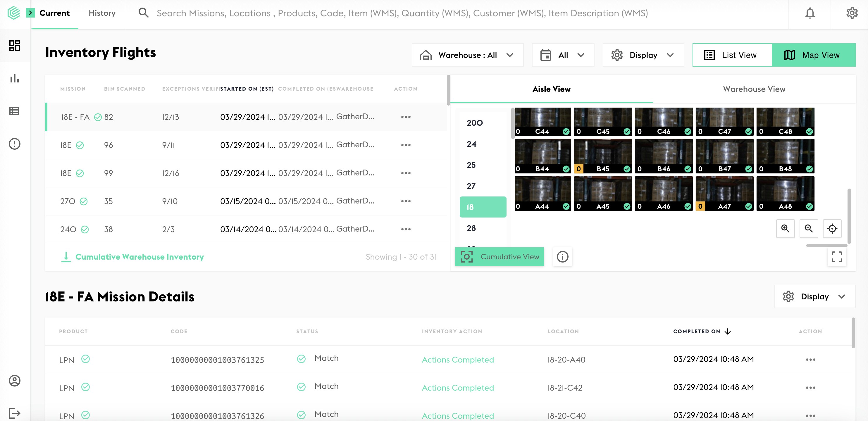Open bin thumbnail B45
The width and height of the screenshot is (868, 421).
point(603,156)
